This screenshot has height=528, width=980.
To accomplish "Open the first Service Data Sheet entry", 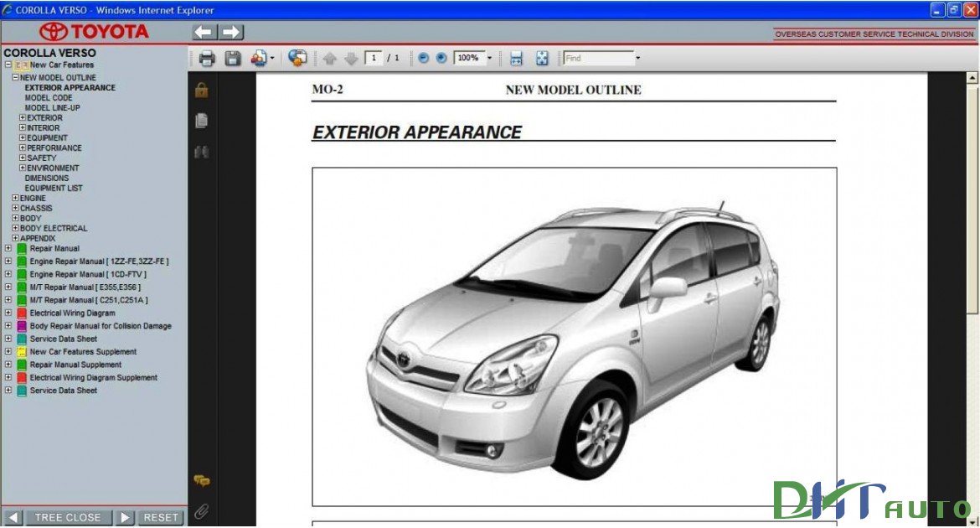I will point(64,339).
